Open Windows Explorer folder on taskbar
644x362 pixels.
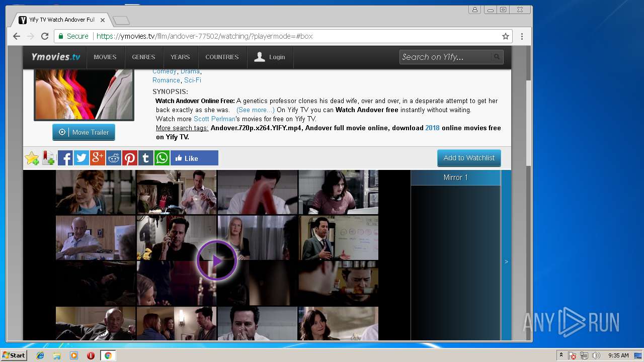tap(57, 355)
